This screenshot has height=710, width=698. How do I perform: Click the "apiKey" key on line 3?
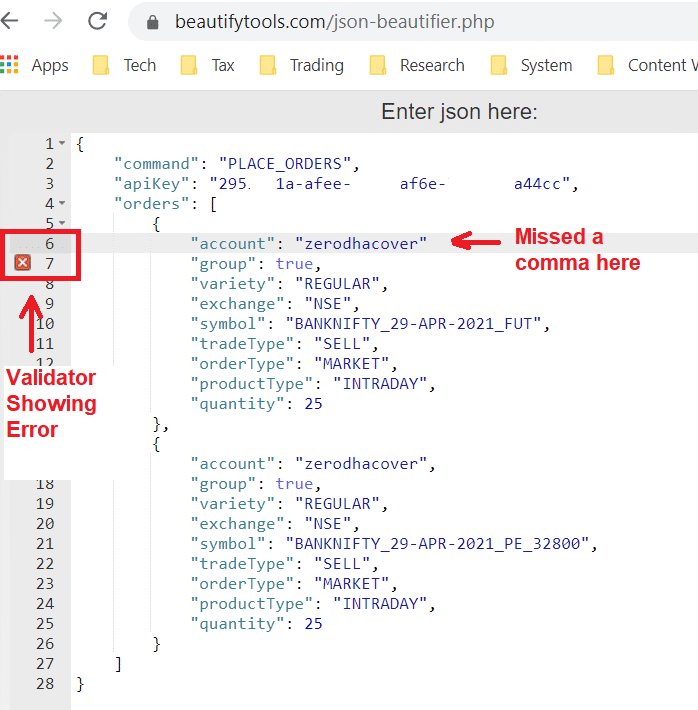click(152, 183)
